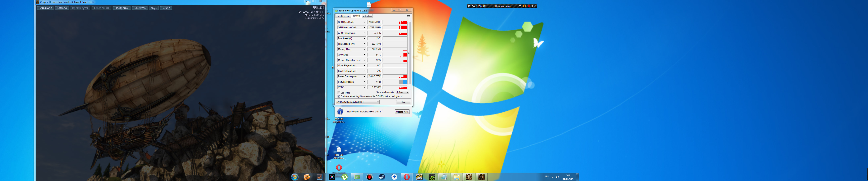Image resolution: width=868 pixels, height=181 pixels.
Task: Open the Opera shortcut on the desktop
Action: (339, 168)
